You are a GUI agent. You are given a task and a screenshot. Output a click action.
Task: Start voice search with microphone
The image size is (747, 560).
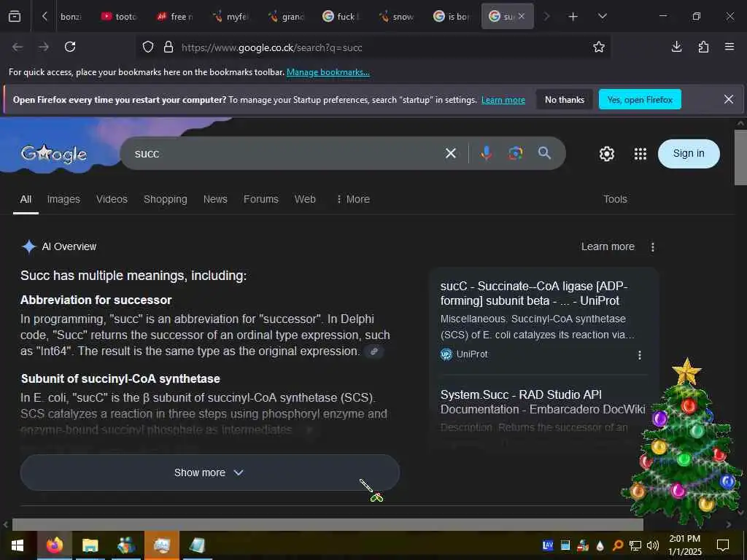point(486,153)
